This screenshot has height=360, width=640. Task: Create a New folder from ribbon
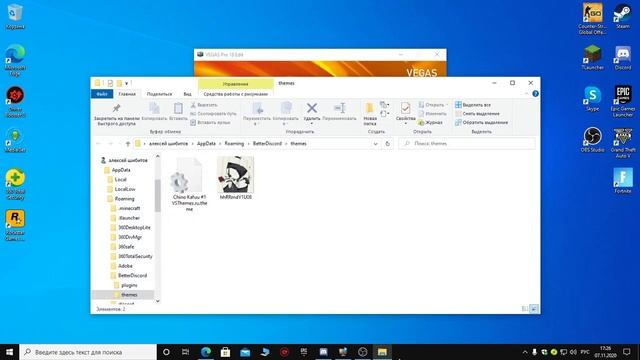(370, 113)
